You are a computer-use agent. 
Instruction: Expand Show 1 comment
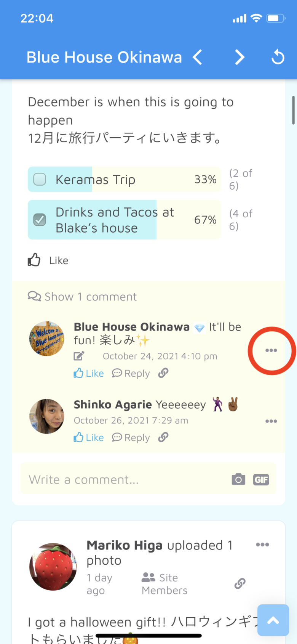tap(82, 297)
